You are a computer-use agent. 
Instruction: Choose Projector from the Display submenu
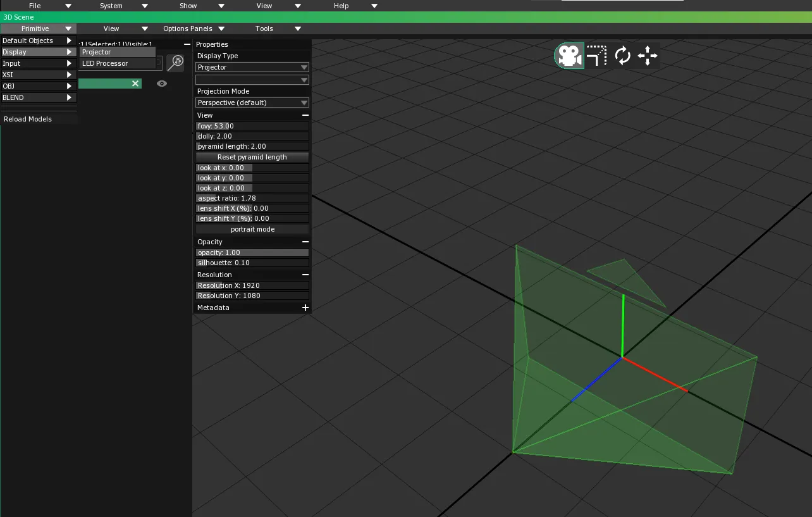point(117,52)
